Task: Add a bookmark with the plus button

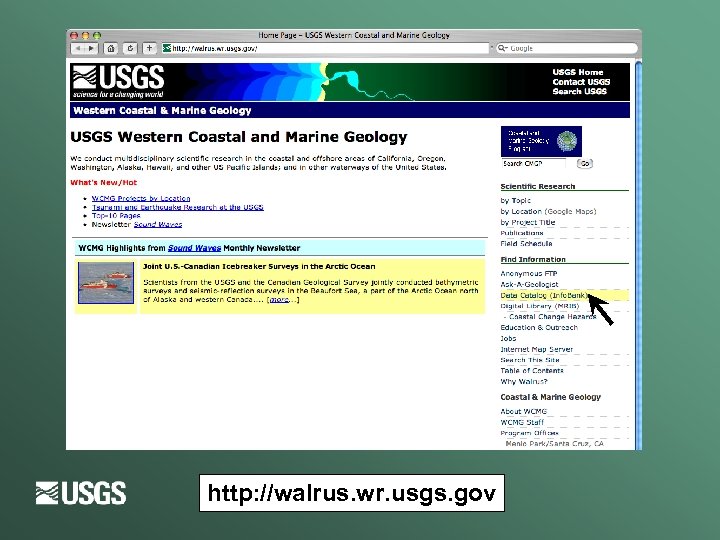Action: (150, 48)
